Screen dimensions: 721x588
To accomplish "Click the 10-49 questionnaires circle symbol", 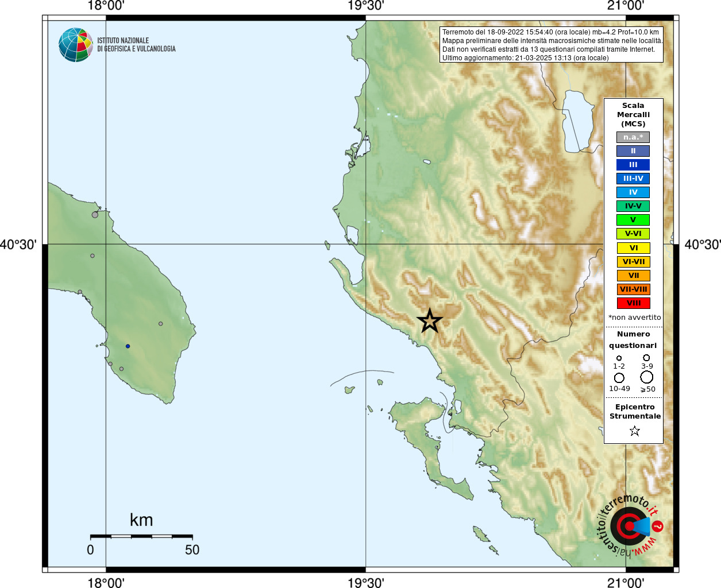I will tap(619, 378).
